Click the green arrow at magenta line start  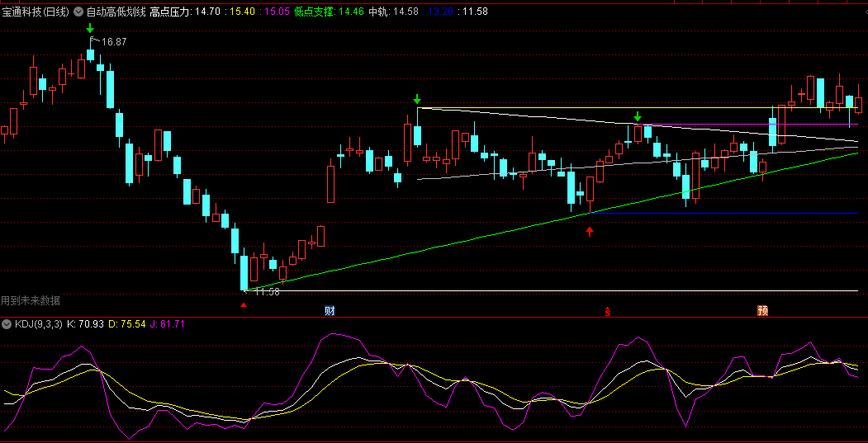click(x=637, y=116)
